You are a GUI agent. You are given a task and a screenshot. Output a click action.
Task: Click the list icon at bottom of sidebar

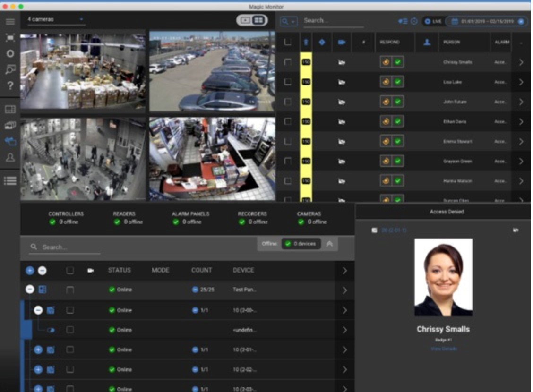[10, 181]
